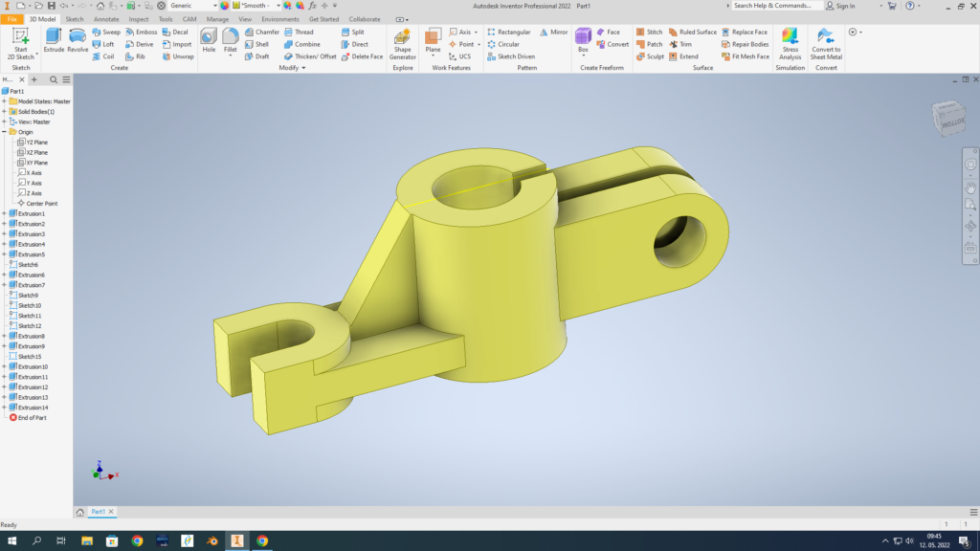980x551 pixels.
Task: Activate the Rib tool
Action: [135, 56]
